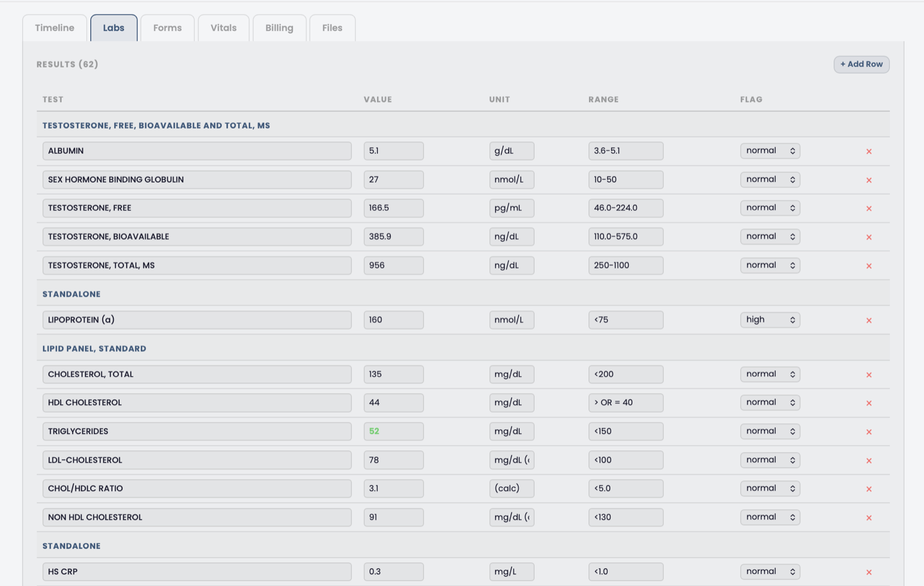Go to the Vitals tab
Viewport: 924px width, 586px height.
point(223,28)
